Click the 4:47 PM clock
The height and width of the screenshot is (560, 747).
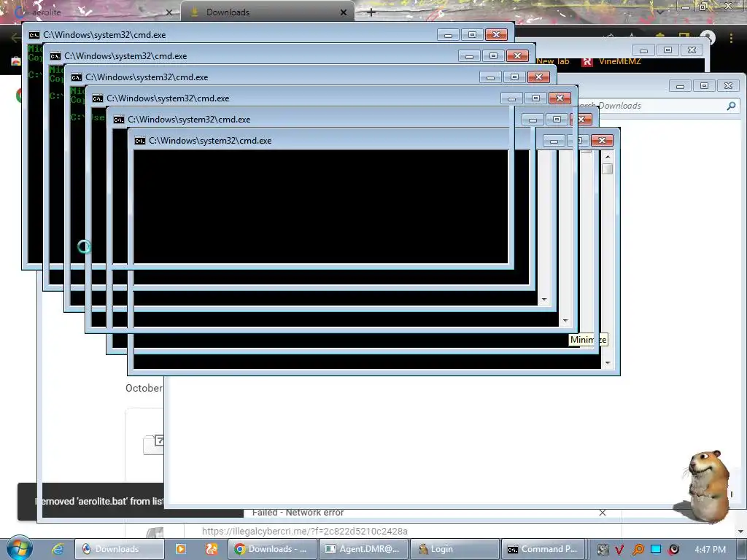tap(710, 550)
